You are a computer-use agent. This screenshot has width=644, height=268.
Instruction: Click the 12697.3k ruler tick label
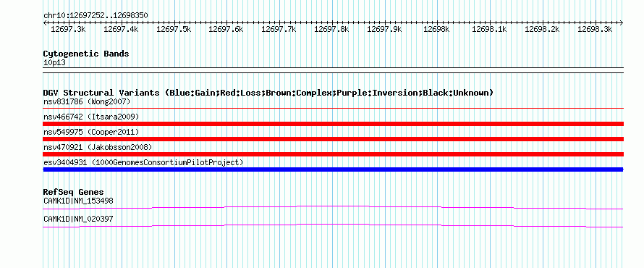pos(68,29)
